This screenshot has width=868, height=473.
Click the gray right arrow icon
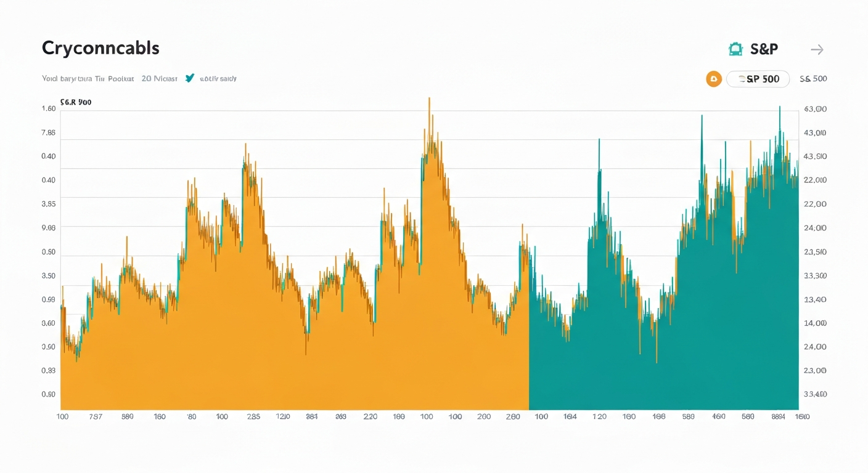point(817,50)
